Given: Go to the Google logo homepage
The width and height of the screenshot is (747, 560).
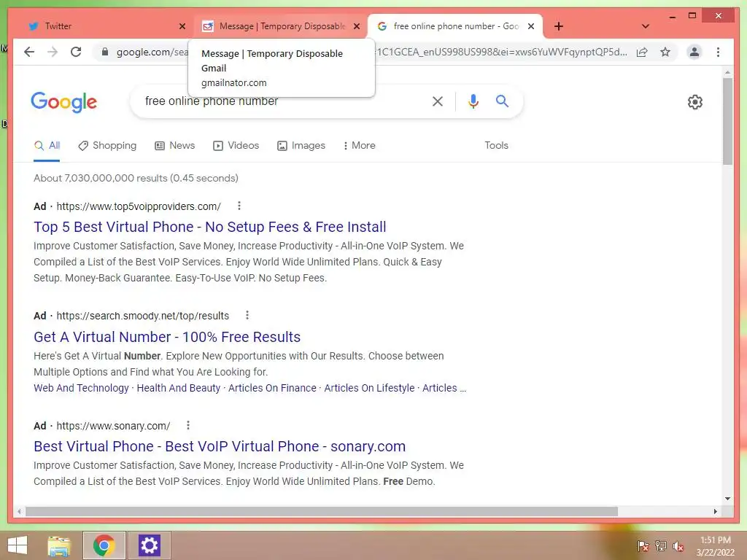Looking at the screenshot, I should pyautogui.click(x=64, y=102).
